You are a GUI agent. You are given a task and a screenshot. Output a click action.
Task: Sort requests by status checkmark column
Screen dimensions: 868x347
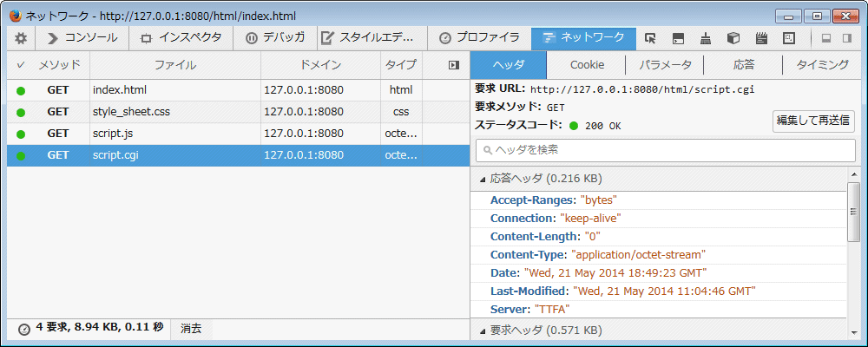coord(21,65)
